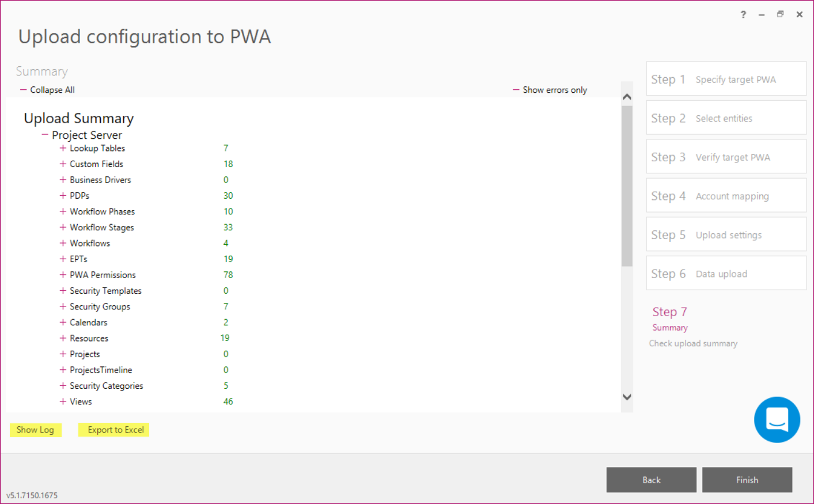
Task: Collapse the Project Server node
Action: [45, 135]
